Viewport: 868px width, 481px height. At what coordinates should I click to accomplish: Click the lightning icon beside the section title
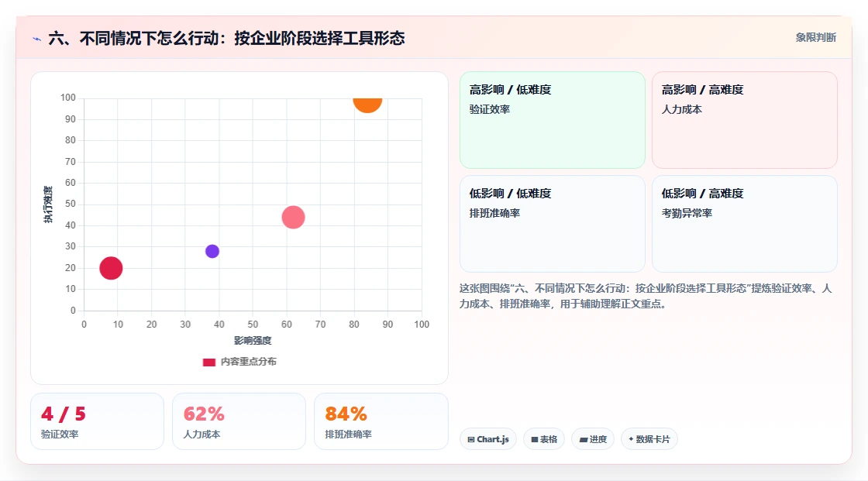pos(37,39)
